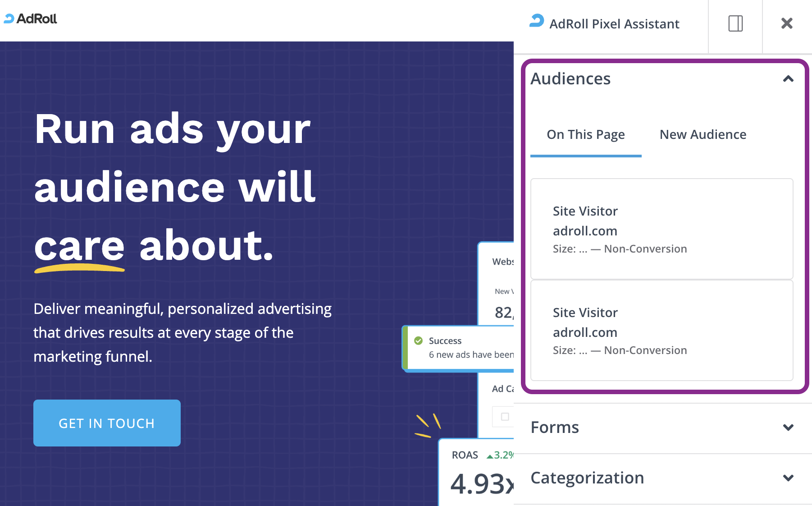
Task: Click the Pixel Assistant logo icon
Action: click(x=537, y=21)
